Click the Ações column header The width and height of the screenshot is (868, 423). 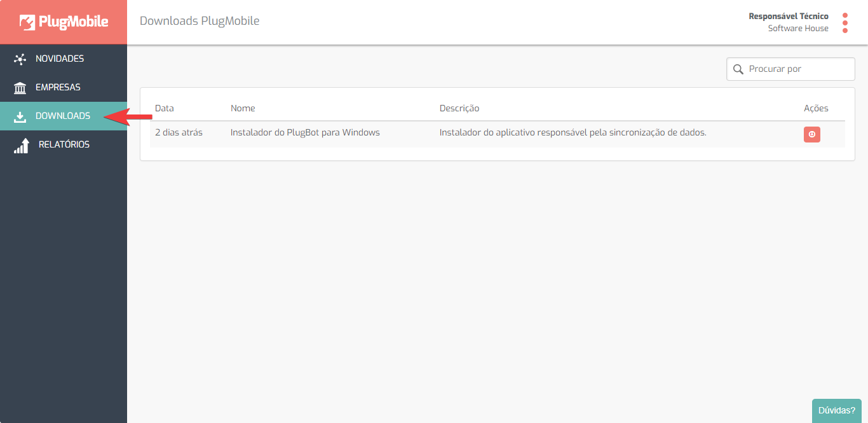tap(816, 108)
